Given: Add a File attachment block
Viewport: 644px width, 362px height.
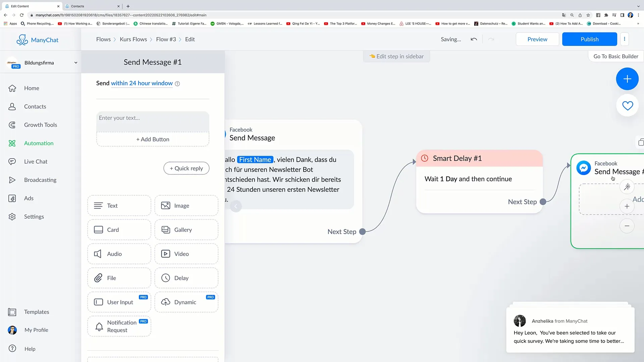Looking at the screenshot, I should pyautogui.click(x=119, y=278).
